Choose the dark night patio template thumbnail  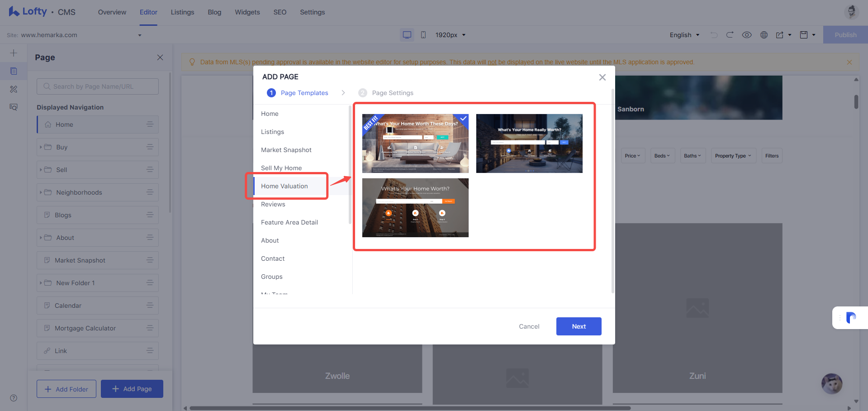(x=529, y=143)
